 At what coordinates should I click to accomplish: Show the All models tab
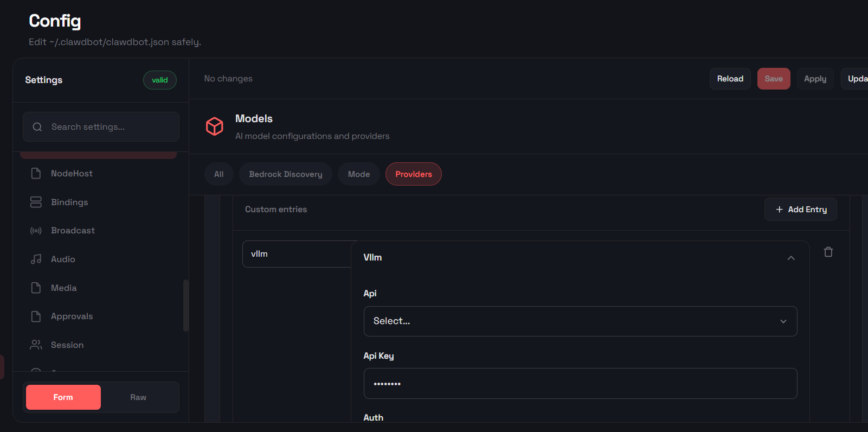click(x=219, y=174)
